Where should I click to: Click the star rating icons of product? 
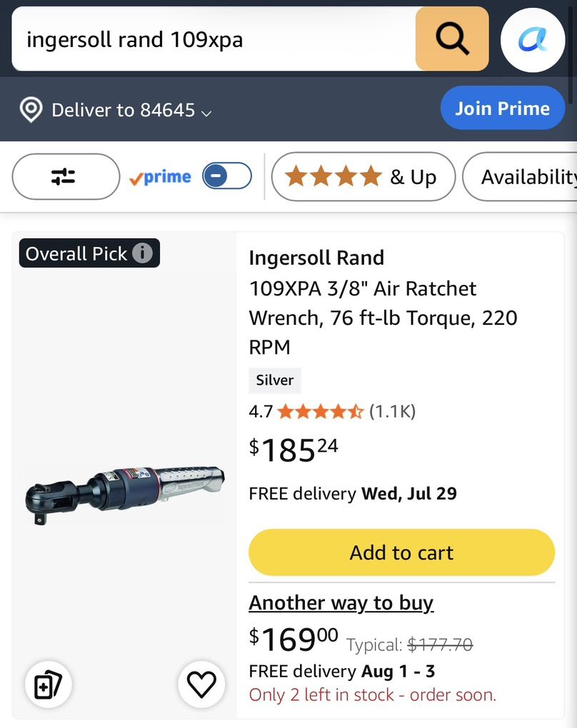(x=321, y=411)
